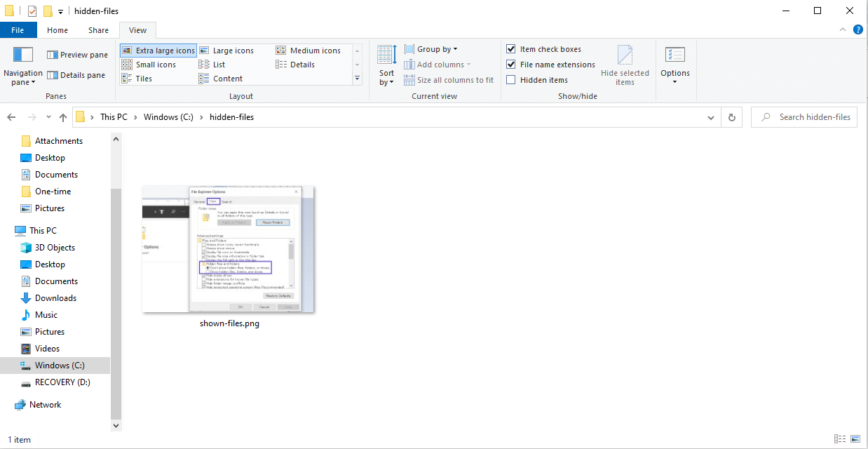Switch to the Home ribbon tab

point(57,29)
